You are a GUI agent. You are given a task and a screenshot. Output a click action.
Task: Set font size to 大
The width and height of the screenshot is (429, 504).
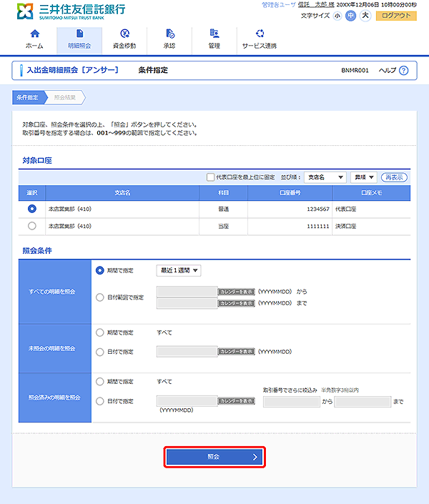(365, 16)
